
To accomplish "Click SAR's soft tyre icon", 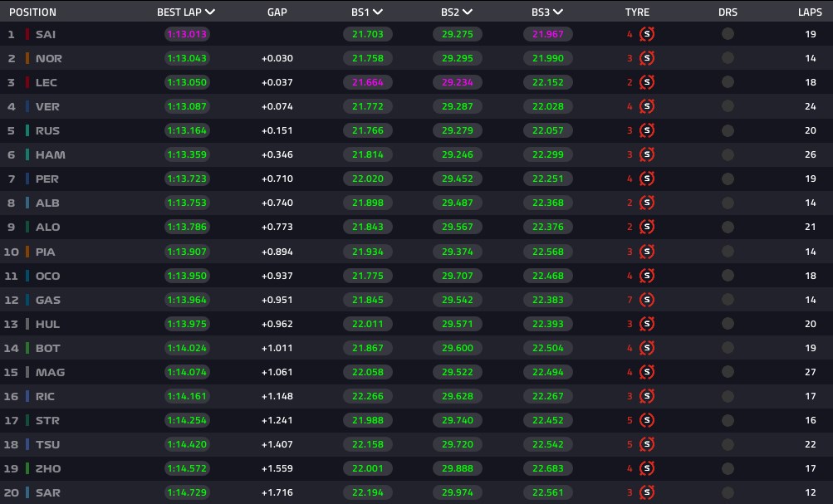I will tap(646, 492).
